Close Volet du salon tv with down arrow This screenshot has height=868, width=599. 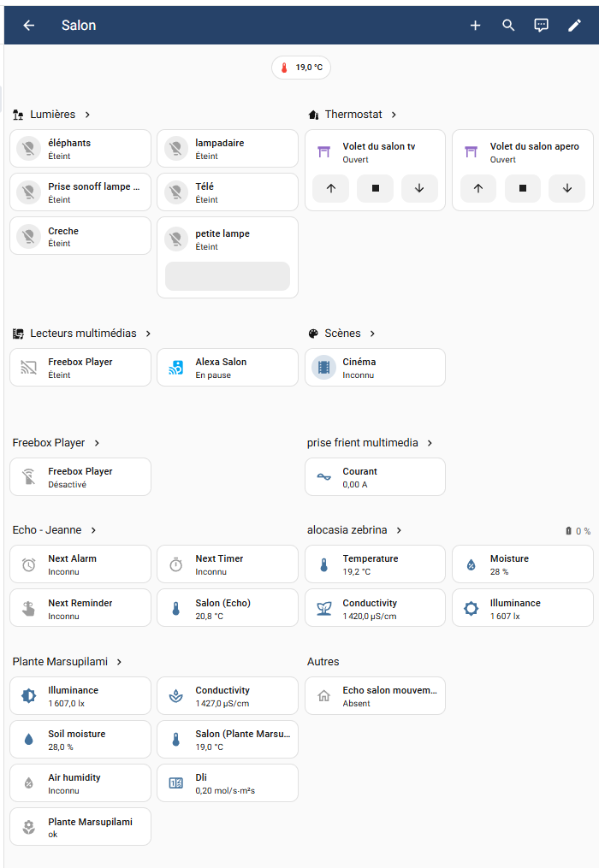tap(419, 188)
